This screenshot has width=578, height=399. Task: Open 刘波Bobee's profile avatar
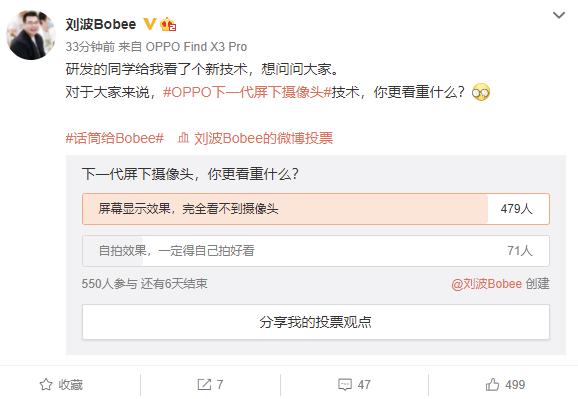(x=31, y=35)
